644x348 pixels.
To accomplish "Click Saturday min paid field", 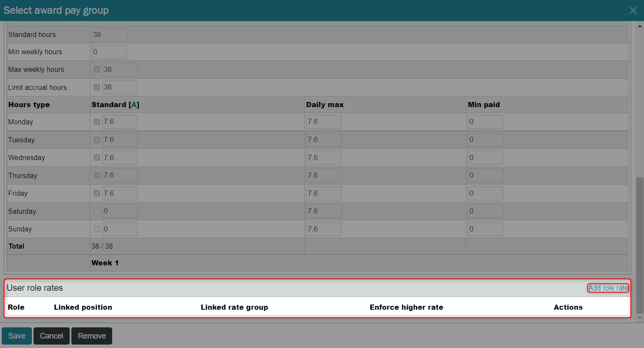I will click(x=485, y=211).
